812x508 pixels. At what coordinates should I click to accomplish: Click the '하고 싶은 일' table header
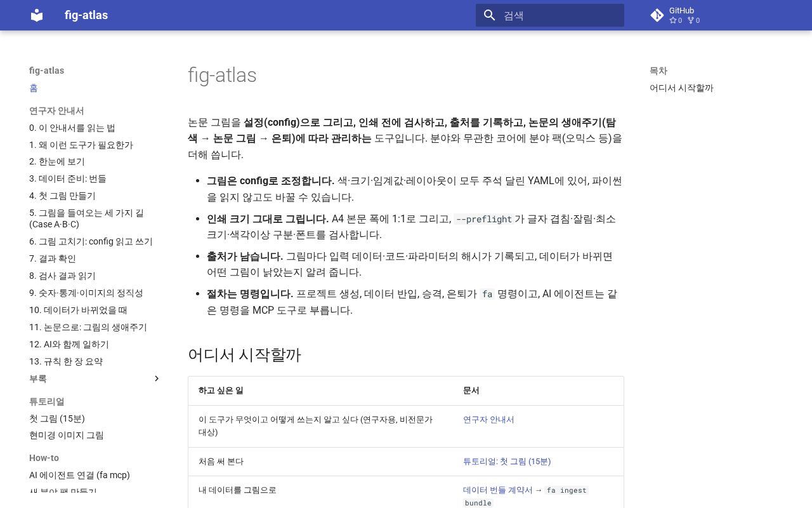click(221, 391)
